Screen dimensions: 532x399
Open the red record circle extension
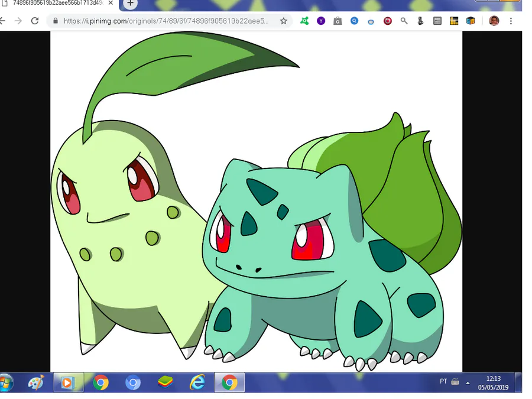(387, 21)
